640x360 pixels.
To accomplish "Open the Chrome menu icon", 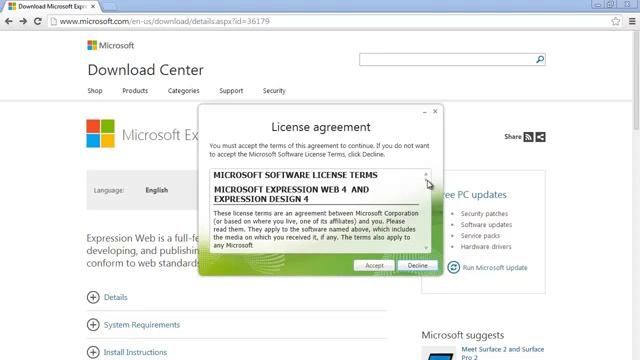I will [x=632, y=21].
